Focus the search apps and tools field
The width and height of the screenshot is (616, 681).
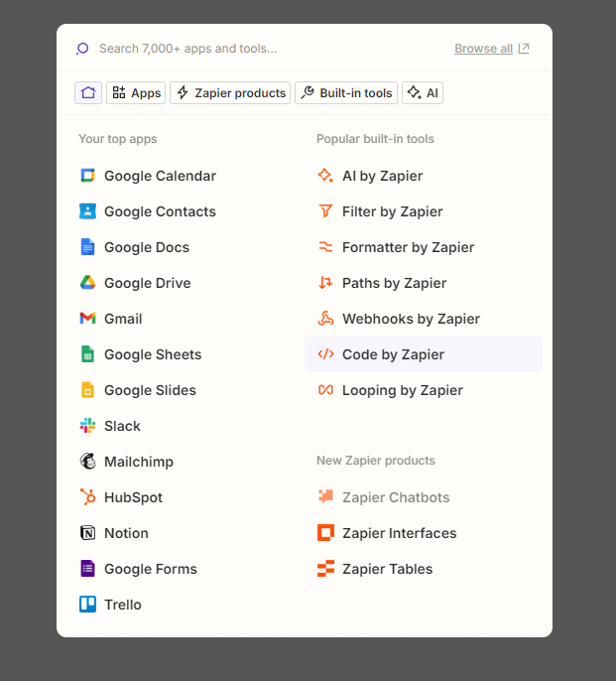pos(187,49)
